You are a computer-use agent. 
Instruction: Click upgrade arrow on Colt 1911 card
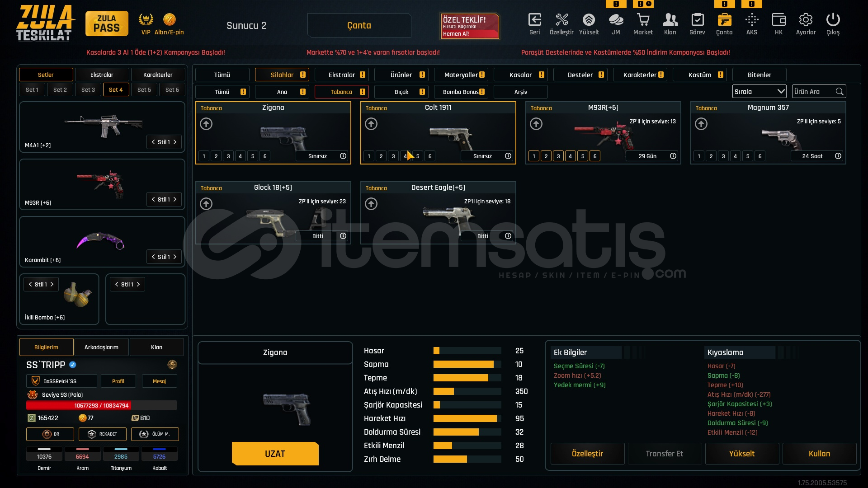[x=371, y=124]
